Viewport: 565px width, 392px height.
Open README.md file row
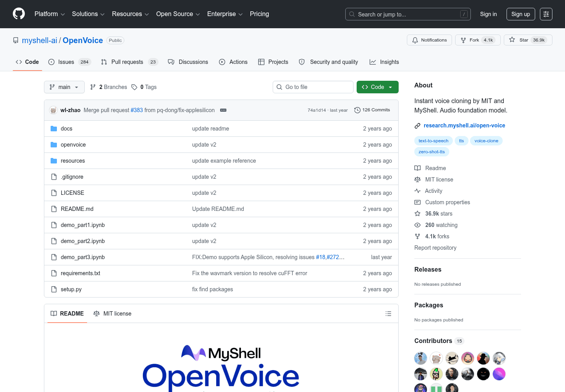point(221,209)
